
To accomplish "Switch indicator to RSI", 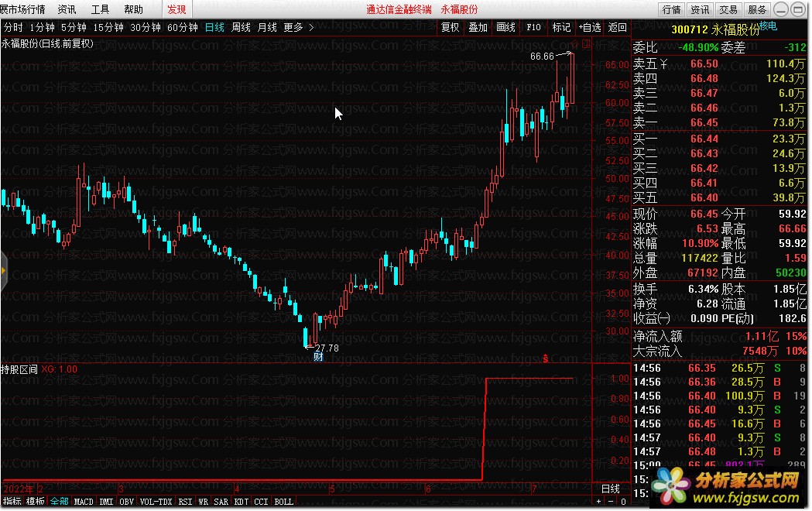I will [x=185, y=501].
